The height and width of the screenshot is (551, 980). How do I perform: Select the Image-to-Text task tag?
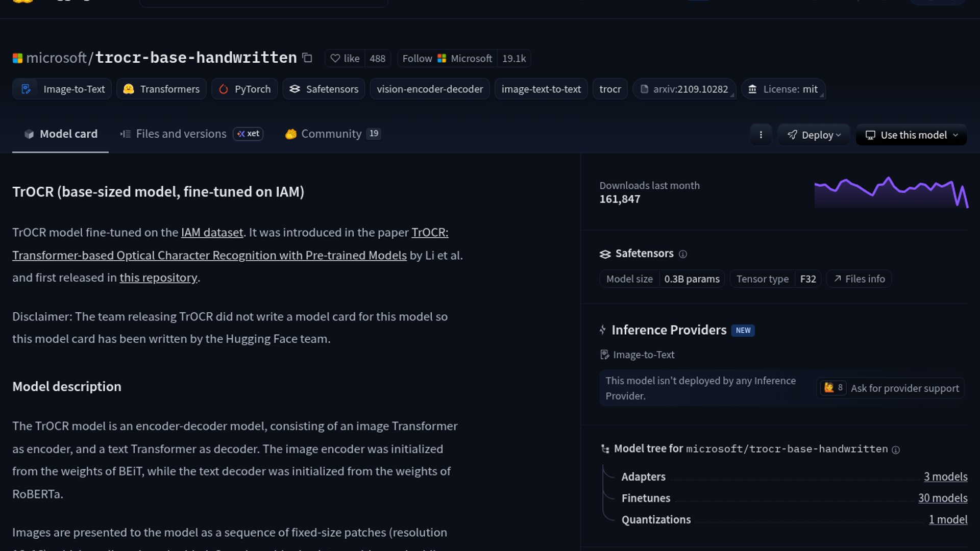(x=62, y=89)
